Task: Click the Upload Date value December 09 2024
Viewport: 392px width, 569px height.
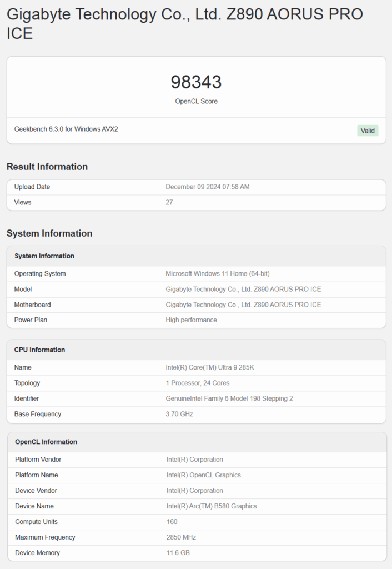Action: pyautogui.click(x=208, y=187)
